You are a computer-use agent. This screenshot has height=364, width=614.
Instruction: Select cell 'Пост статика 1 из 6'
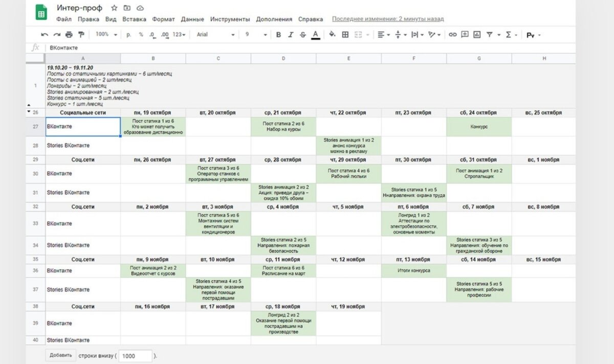point(153,126)
